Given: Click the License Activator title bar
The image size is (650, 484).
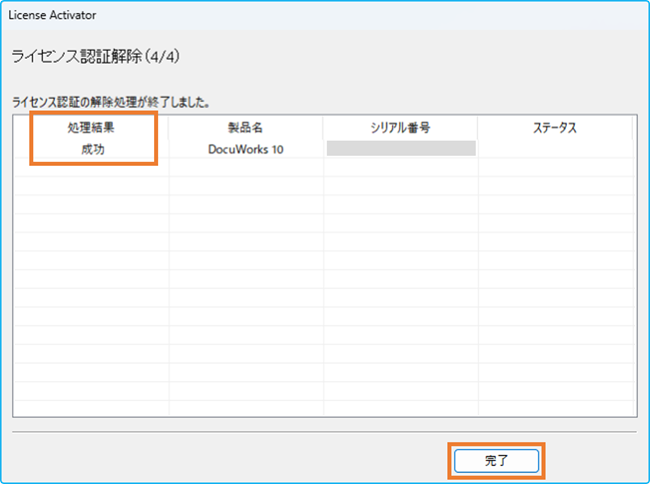Looking at the screenshot, I should 325,15.
